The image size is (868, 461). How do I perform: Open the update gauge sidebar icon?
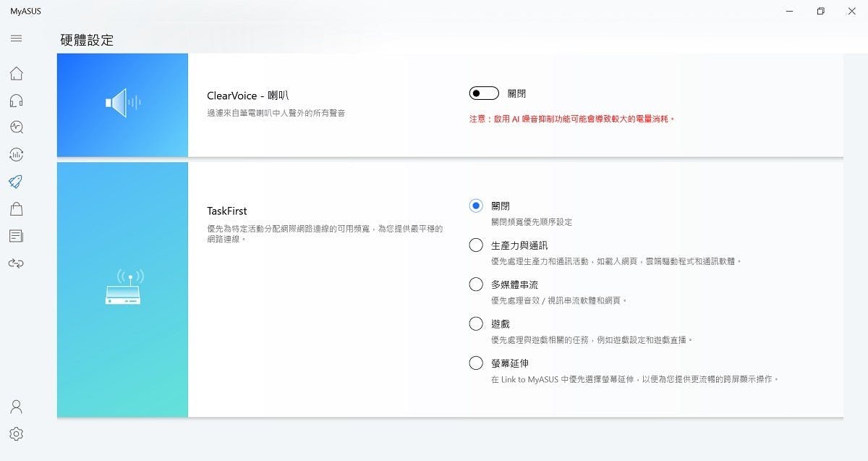[x=16, y=154]
